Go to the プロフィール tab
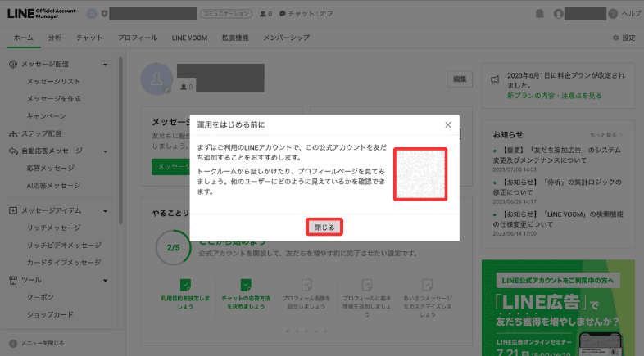Screen dimensions: 644x356 tap(137, 38)
